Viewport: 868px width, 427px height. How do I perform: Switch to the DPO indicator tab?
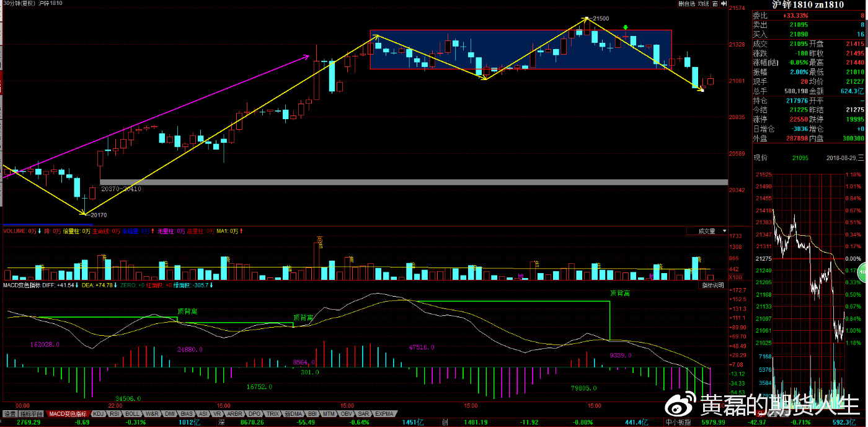254,413
